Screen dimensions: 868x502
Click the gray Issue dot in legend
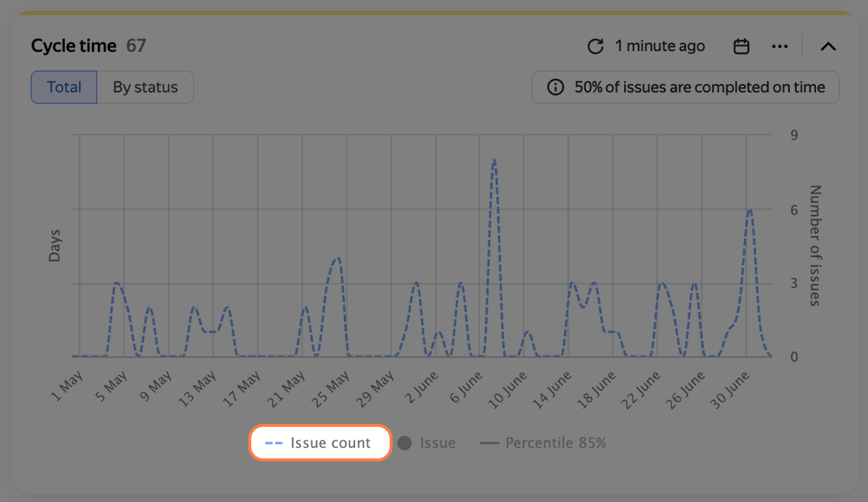(405, 443)
